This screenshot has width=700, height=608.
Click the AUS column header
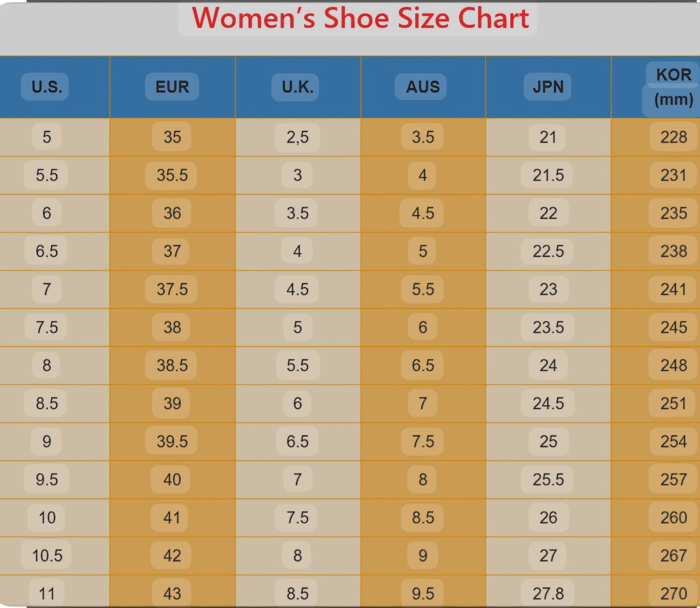[x=423, y=87]
